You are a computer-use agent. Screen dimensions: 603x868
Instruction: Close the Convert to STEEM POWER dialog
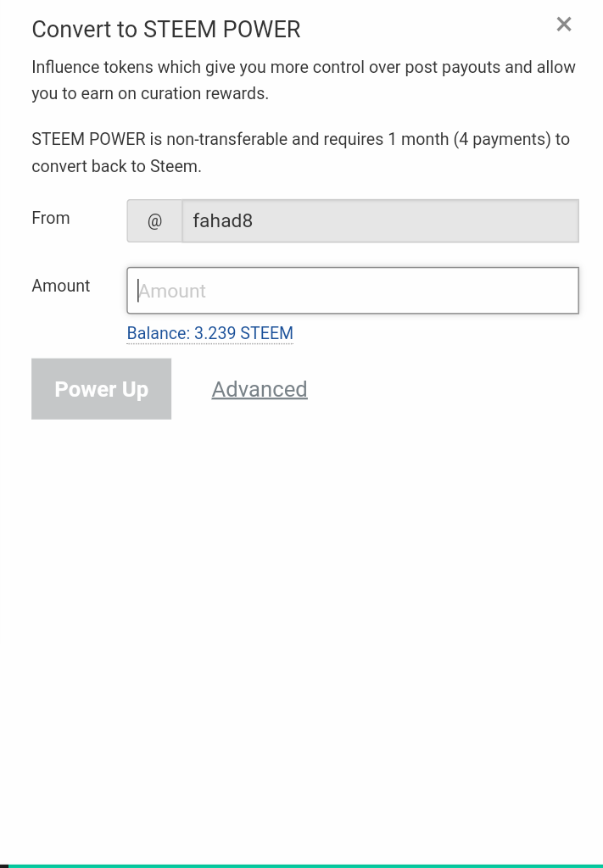(564, 25)
